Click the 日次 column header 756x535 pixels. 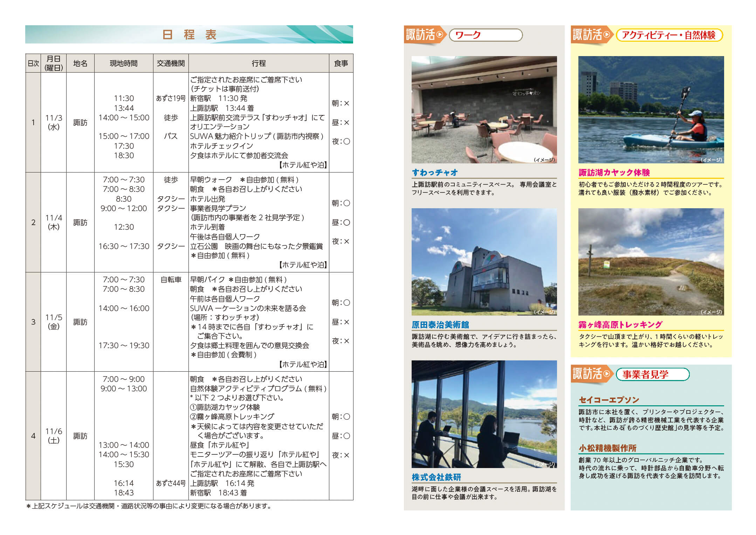click(x=33, y=63)
